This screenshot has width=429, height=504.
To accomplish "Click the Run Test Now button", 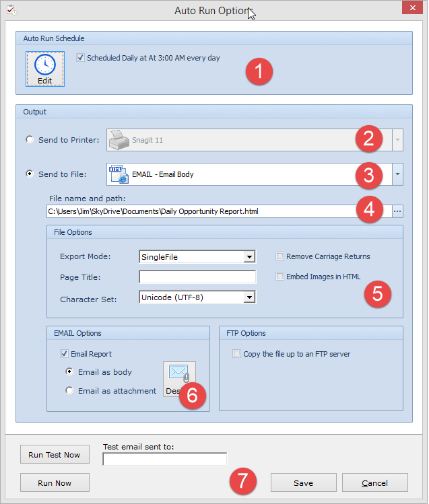I will pos(55,454).
